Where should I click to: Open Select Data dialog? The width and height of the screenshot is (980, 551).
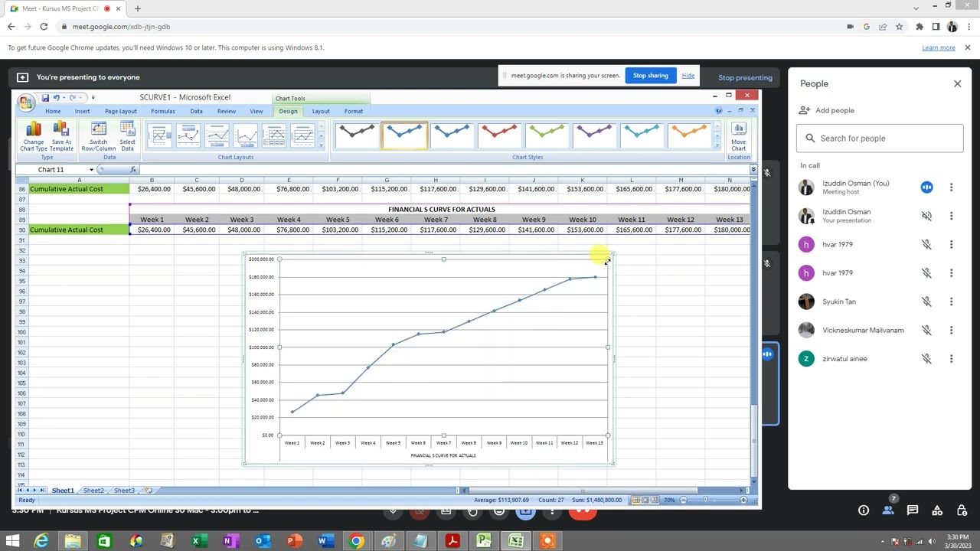coord(128,136)
